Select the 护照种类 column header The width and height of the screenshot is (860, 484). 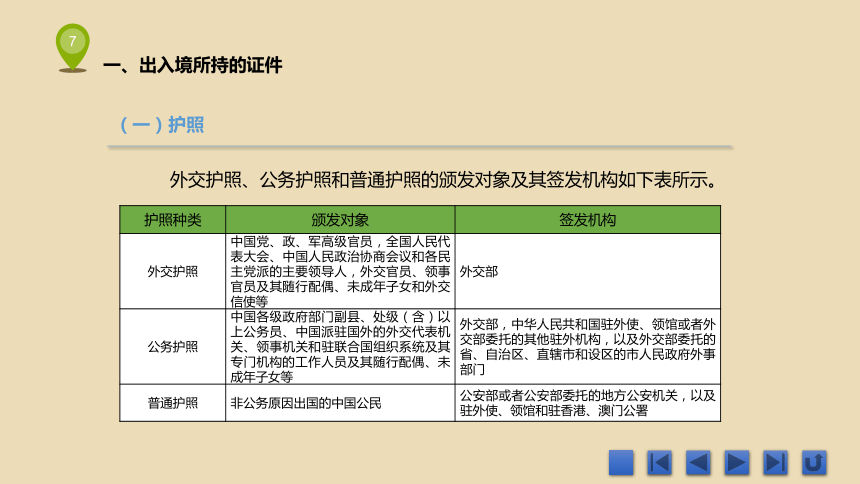click(x=172, y=220)
